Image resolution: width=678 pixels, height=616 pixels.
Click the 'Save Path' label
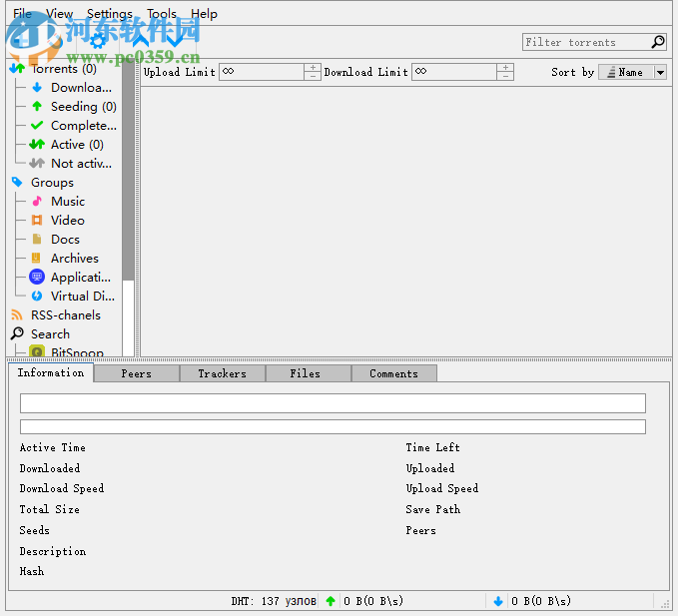click(x=432, y=509)
